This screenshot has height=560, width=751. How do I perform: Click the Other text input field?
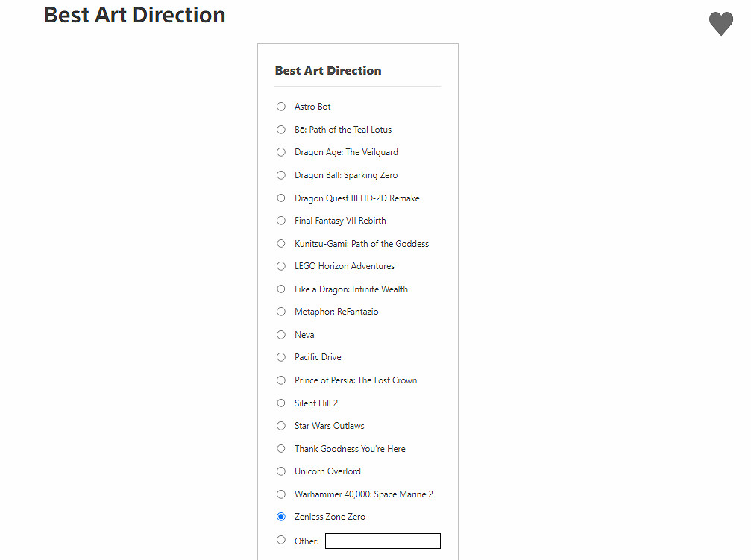383,541
